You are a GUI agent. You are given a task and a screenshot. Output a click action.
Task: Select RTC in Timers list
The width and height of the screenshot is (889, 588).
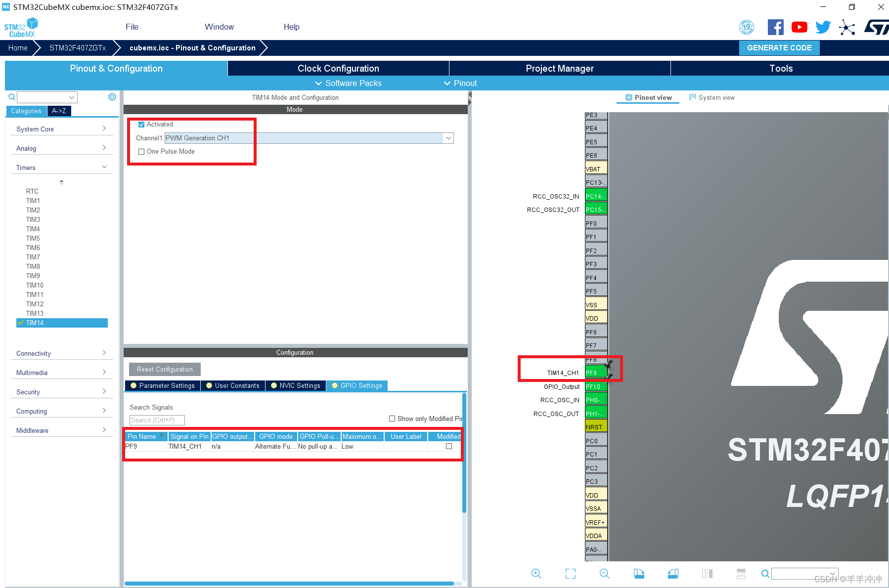32,191
